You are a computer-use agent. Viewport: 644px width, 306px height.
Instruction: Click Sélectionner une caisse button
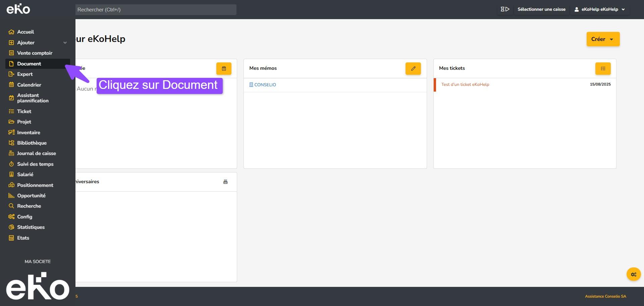(541, 9)
